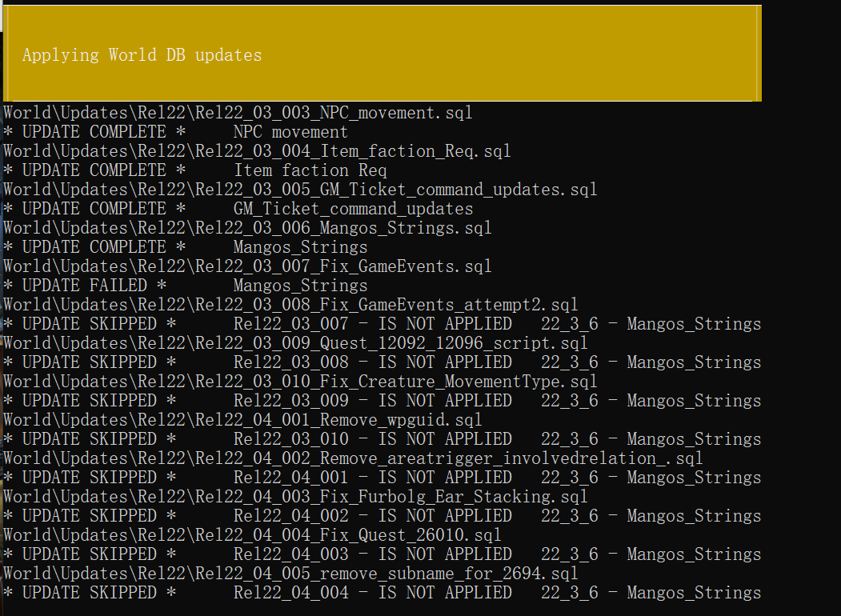Select the Rel122_03_004_Item_faction_Req.sql line
This screenshot has height=616, width=841.
[x=257, y=151]
